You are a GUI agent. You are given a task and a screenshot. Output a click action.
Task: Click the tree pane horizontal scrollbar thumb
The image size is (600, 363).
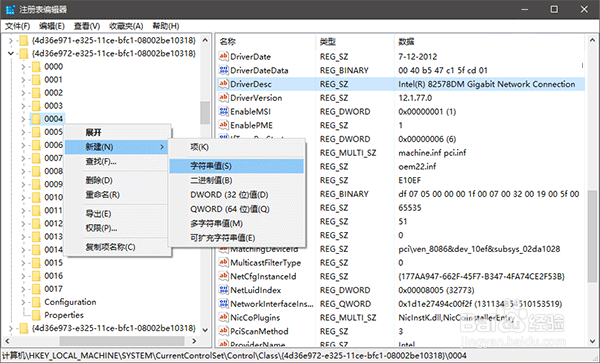click(x=122, y=340)
